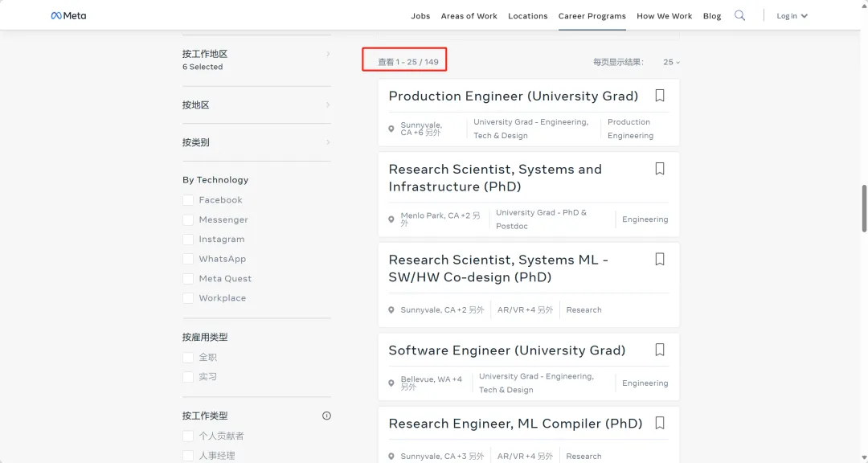Viewport: 868px width, 463px height.
Task: Expand the 按地区 filter
Action: point(257,104)
